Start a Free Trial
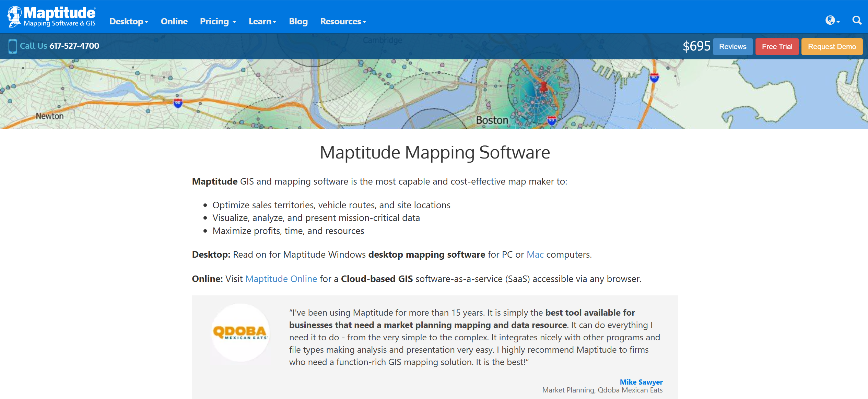The width and height of the screenshot is (868, 399). click(777, 47)
